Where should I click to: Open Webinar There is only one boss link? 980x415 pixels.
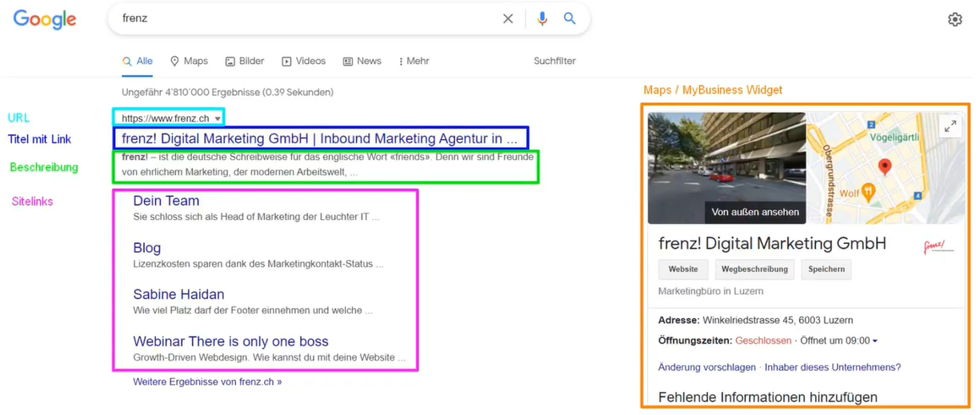pos(230,341)
